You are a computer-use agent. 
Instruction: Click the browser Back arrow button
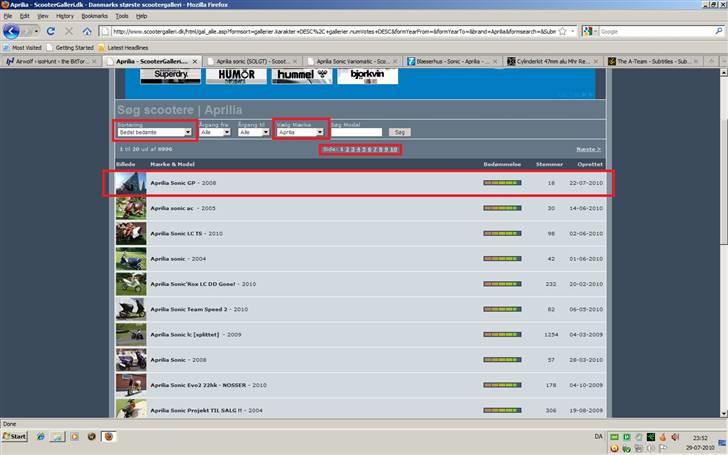coord(13,31)
